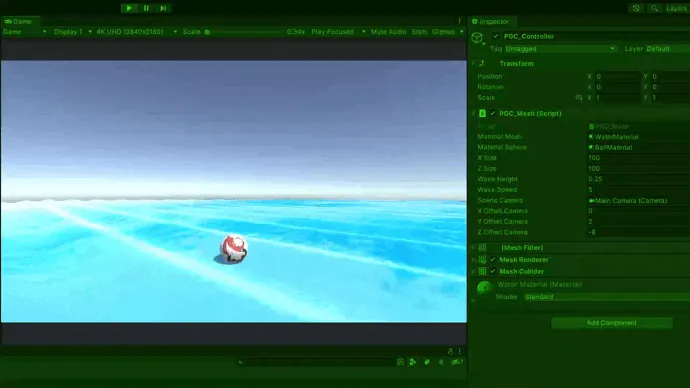Toggle the Mesh Collider enabled checkbox
This screenshot has height=388, width=690.
pos(492,271)
